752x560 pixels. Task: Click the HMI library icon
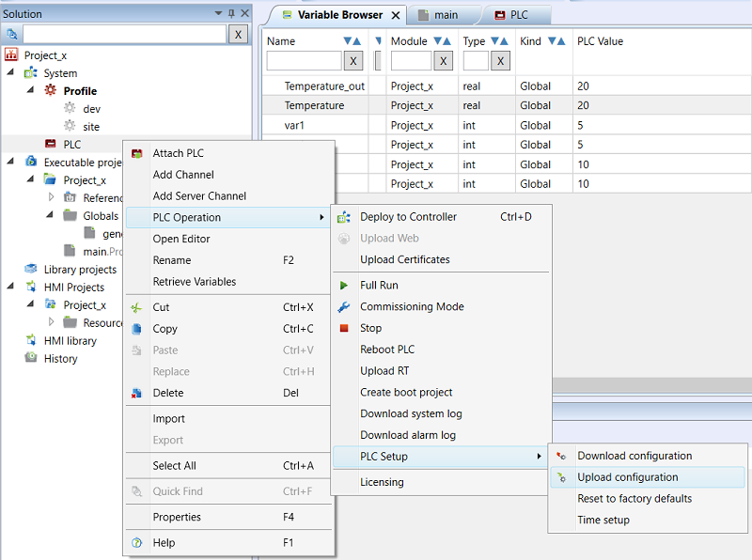pos(31,340)
